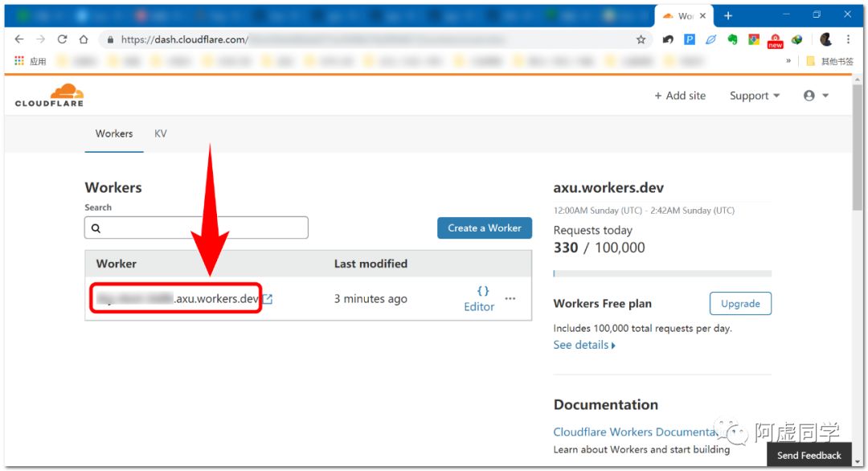The height and width of the screenshot is (471, 868).
Task: Click the dark swirl extension icon
Action: [x=668, y=39]
